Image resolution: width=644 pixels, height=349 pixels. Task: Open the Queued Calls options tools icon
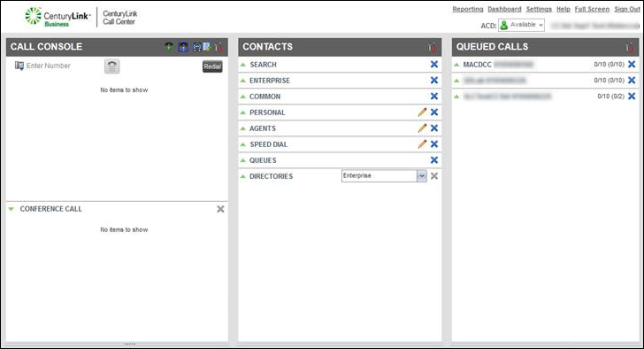point(630,47)
